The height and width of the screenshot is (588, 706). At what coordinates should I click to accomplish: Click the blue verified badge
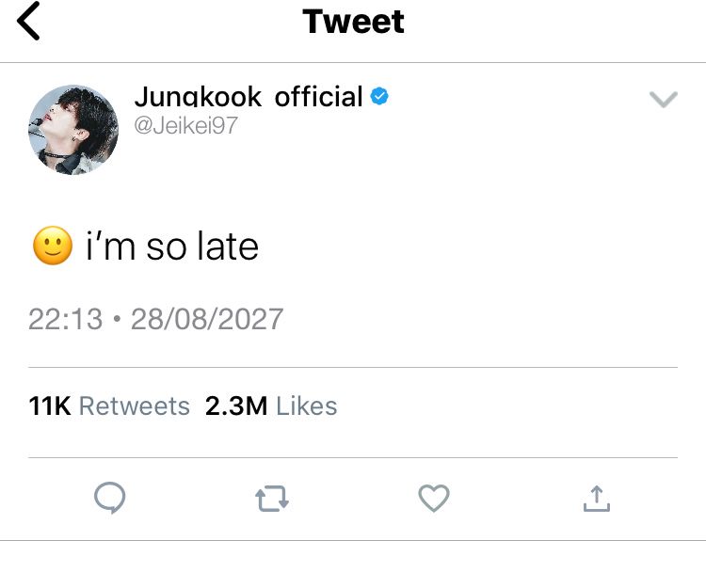click(380, 97)
